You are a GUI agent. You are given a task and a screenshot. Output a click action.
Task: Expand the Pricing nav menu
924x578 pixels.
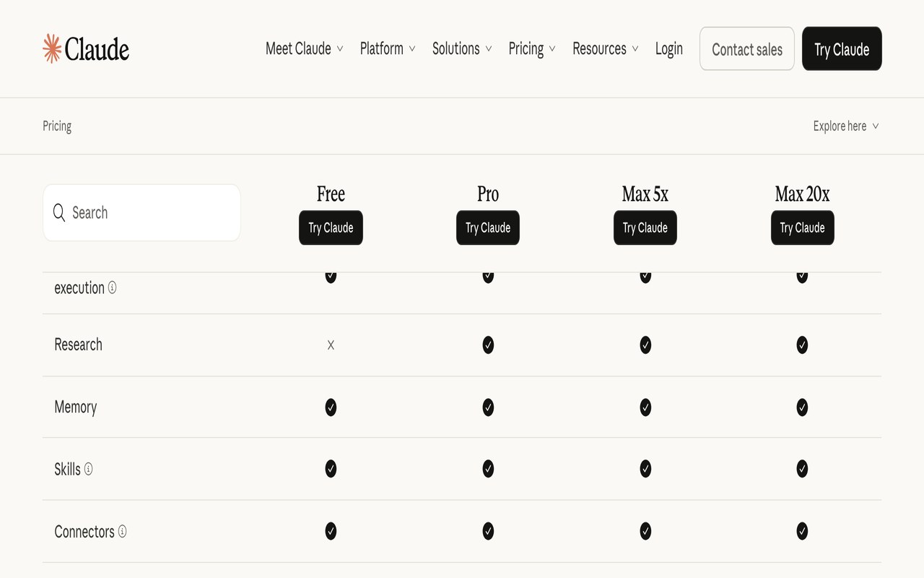click(x=532, y=48)
